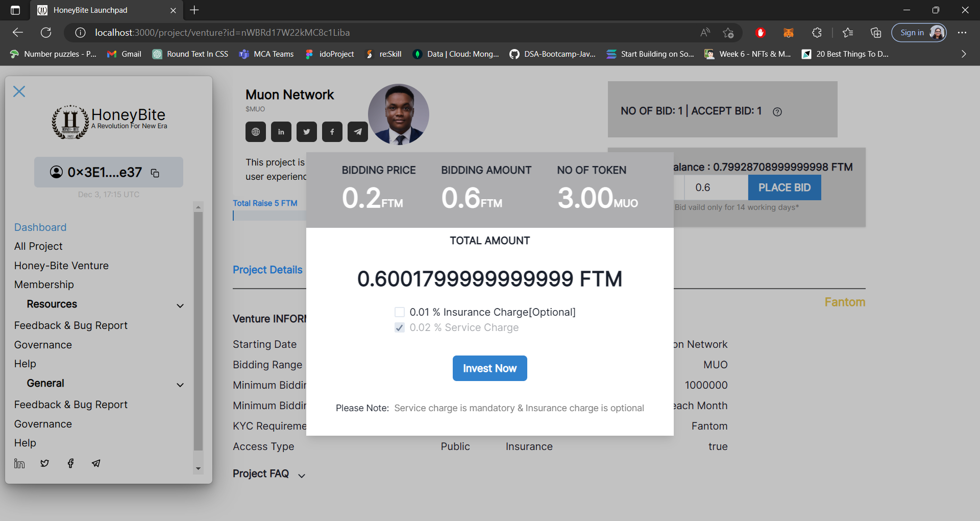Click the sidebar vertical scrollbar
Screen dimensions: 980x521
[x=198, y=331]
